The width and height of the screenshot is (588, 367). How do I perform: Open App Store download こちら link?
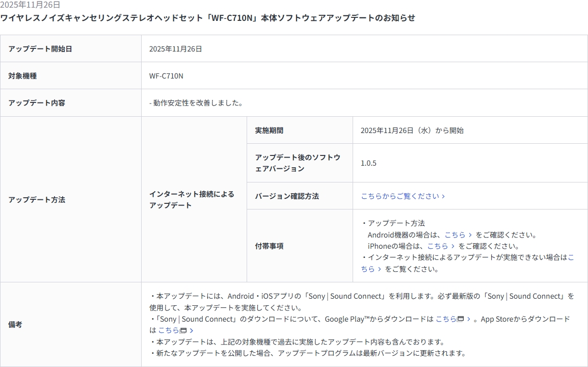tap(168, 330)
